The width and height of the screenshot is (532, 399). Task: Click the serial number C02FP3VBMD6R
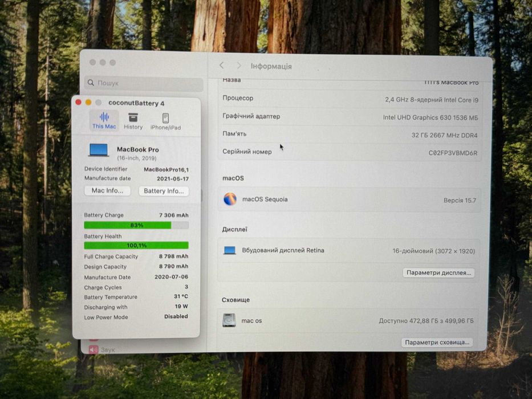(453, 153)
